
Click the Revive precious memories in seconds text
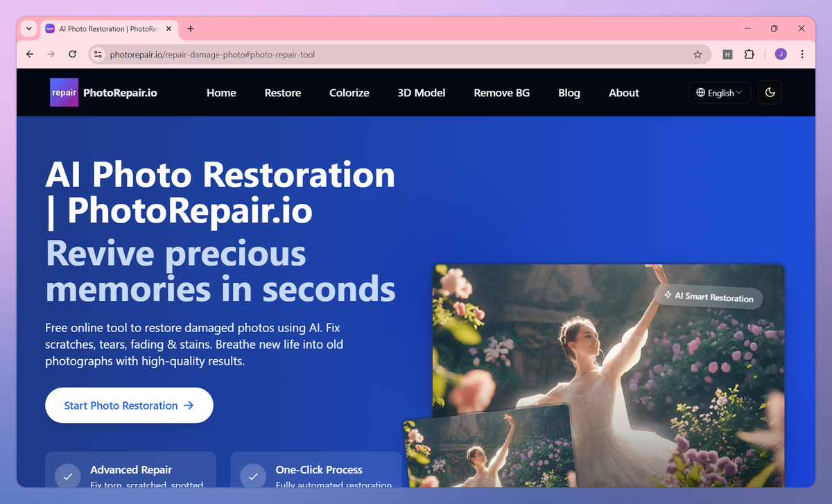click(x=220, y=271)
